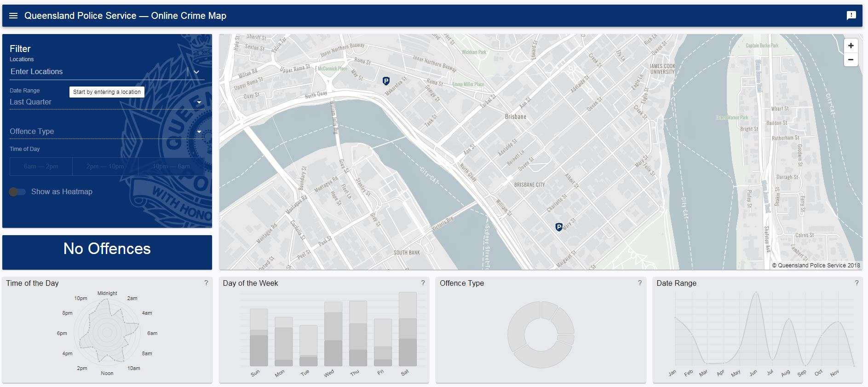Click the Enter Locations input field

tap(97, 72)
